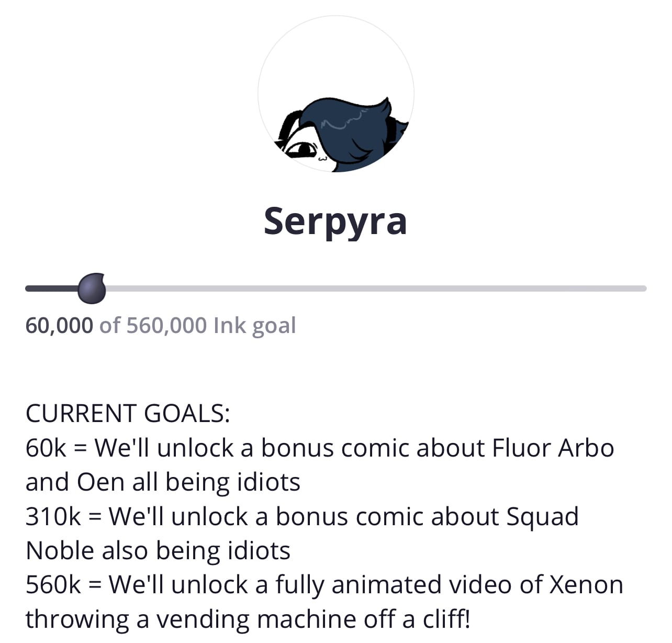Click the word Xenon
The width and height of the screenshot is (672, 643).
click(586, 585)
